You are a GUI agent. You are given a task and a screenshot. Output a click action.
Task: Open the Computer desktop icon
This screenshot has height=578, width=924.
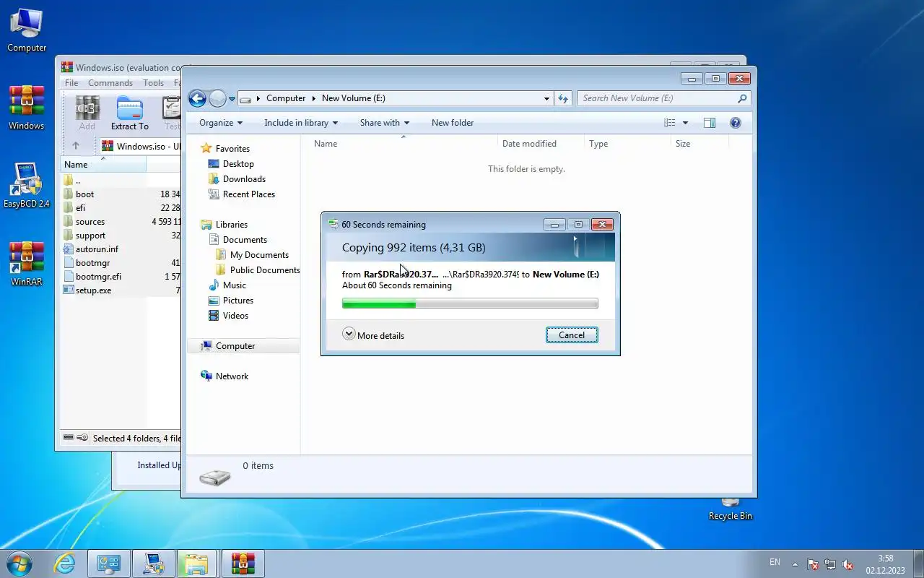27,30
